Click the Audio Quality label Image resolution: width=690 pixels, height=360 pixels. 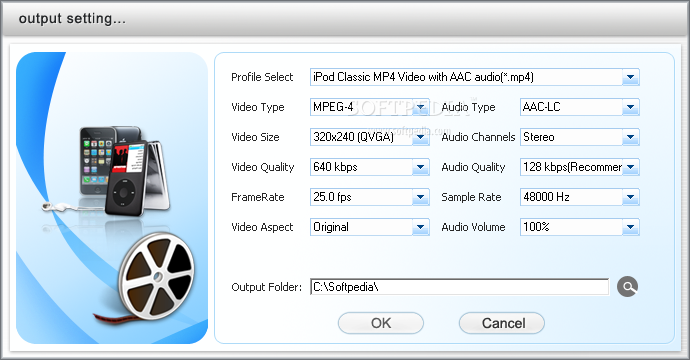tap(473, 167)
